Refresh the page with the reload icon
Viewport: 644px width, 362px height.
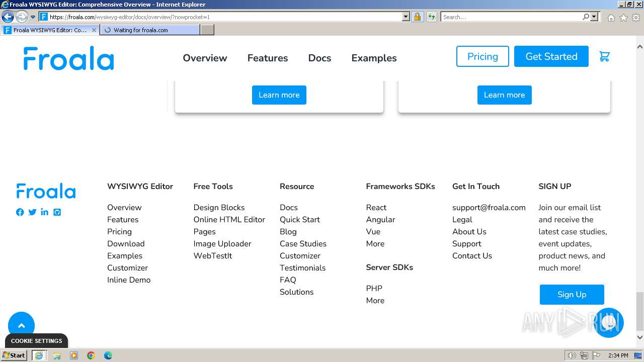432,17
